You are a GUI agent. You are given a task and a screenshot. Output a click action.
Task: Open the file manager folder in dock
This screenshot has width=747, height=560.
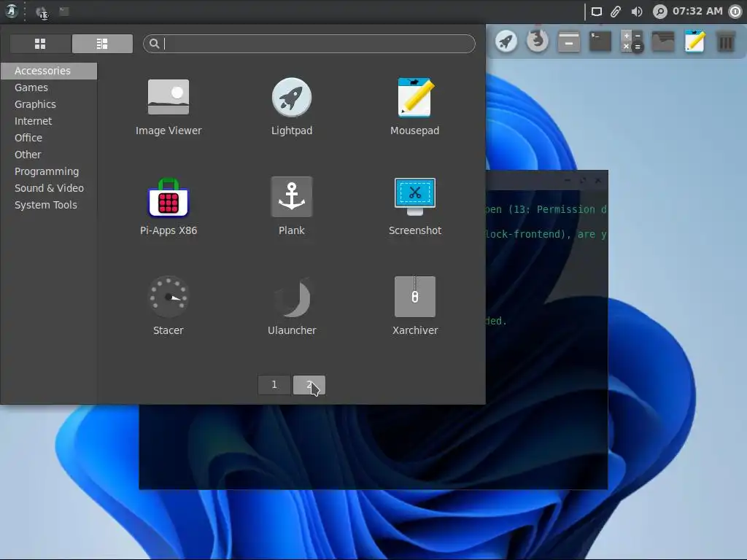[663, 42]
